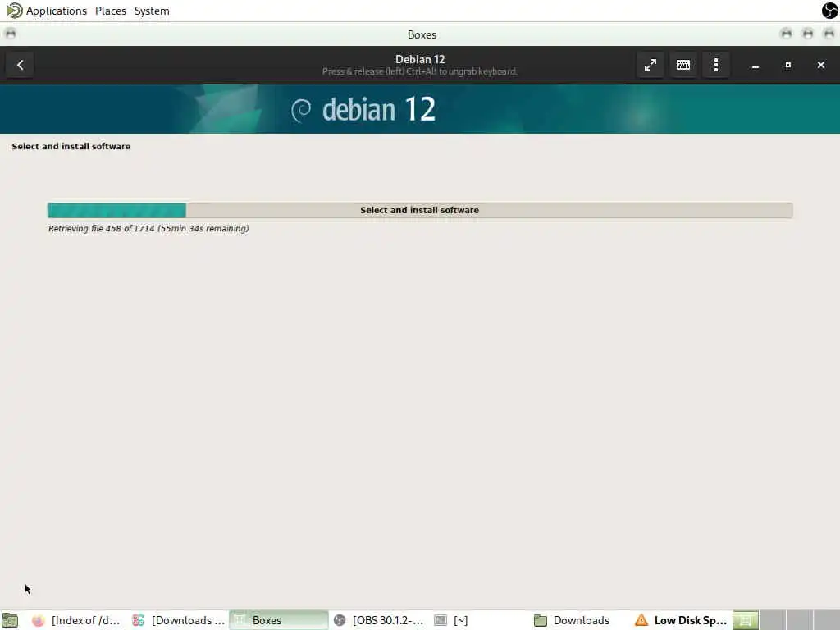Viewport: 840px width, 630px height.
Task: Close the Debian 12 box window
Action: coord(820,65)
